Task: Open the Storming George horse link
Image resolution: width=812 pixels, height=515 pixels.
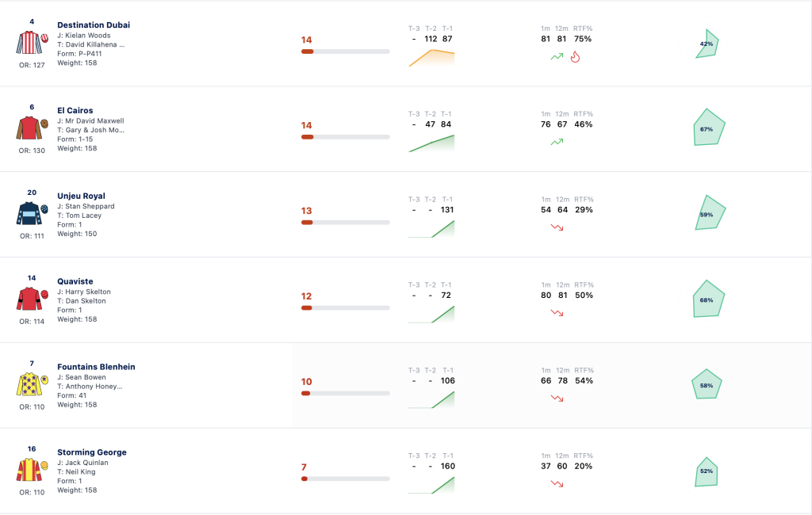Action: [x=92, y=452]
